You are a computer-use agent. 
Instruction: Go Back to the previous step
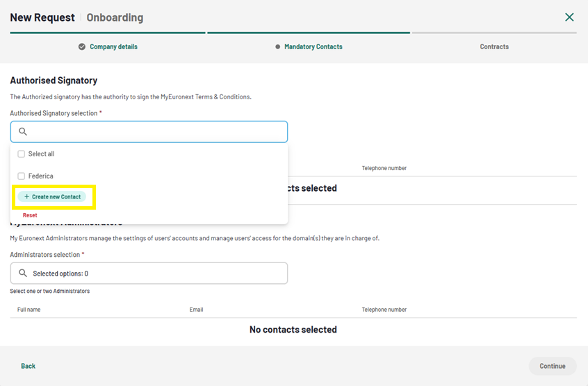coord(28,366)
